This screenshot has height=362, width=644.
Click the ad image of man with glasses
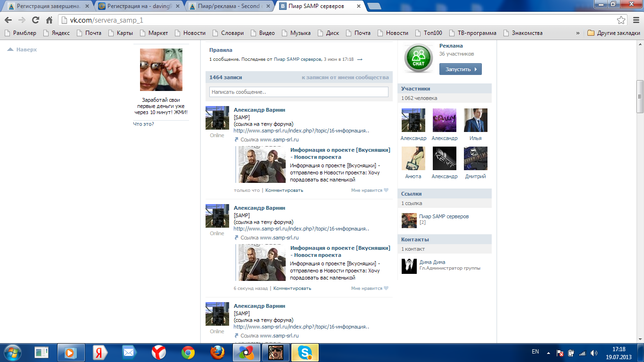(161, 69)
